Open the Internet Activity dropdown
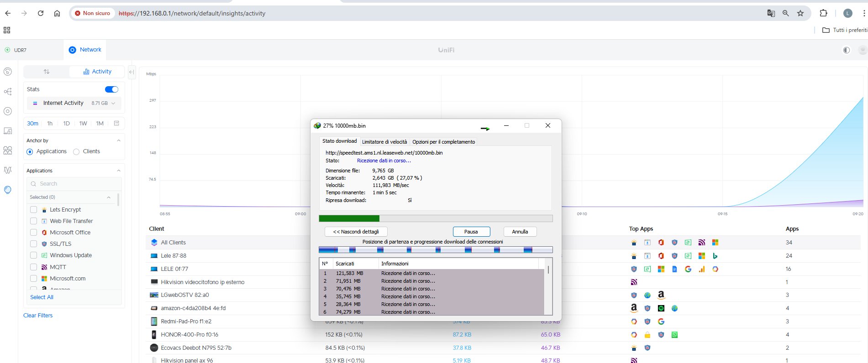 [x=74, y=103]
